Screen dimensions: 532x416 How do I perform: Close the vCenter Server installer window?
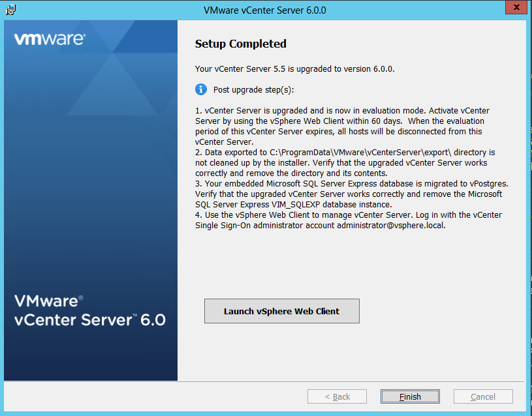tap(516, 7)
